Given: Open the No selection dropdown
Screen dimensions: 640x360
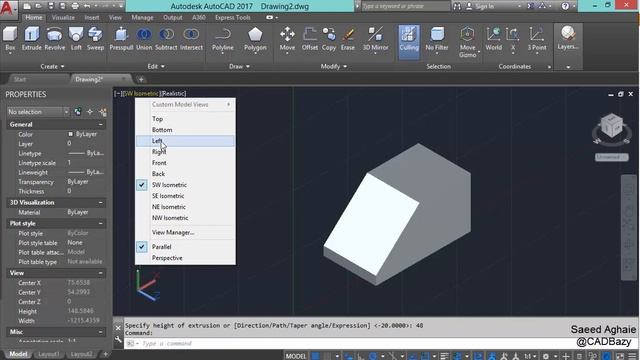Looking at the screenshot, I should pyautogui.click(x=38, y=111).
